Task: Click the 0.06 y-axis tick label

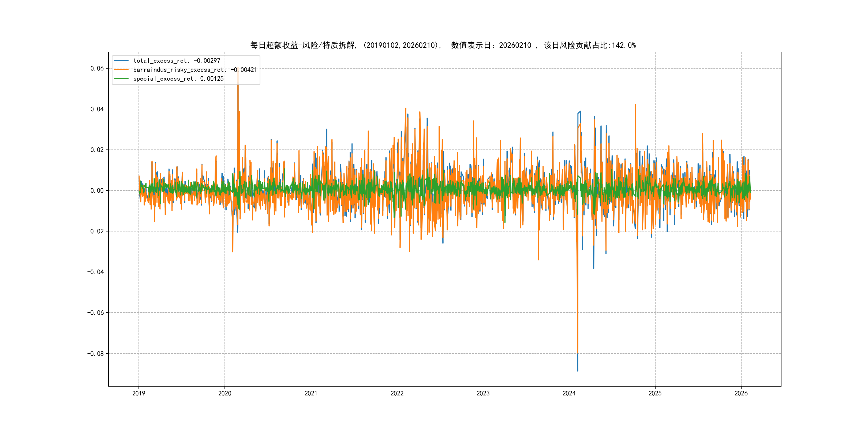Action: [97, 68]
